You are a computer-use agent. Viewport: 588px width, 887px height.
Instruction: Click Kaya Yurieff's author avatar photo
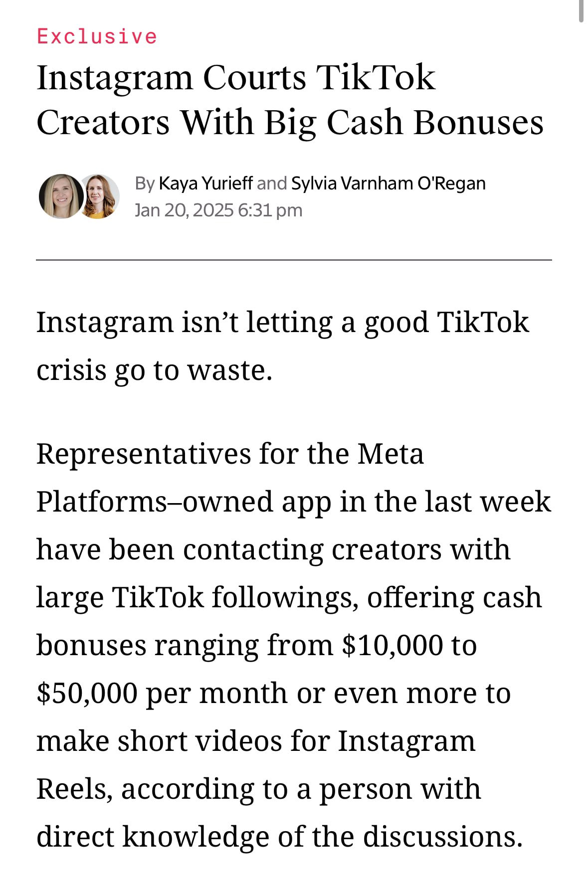coord(61,196)
